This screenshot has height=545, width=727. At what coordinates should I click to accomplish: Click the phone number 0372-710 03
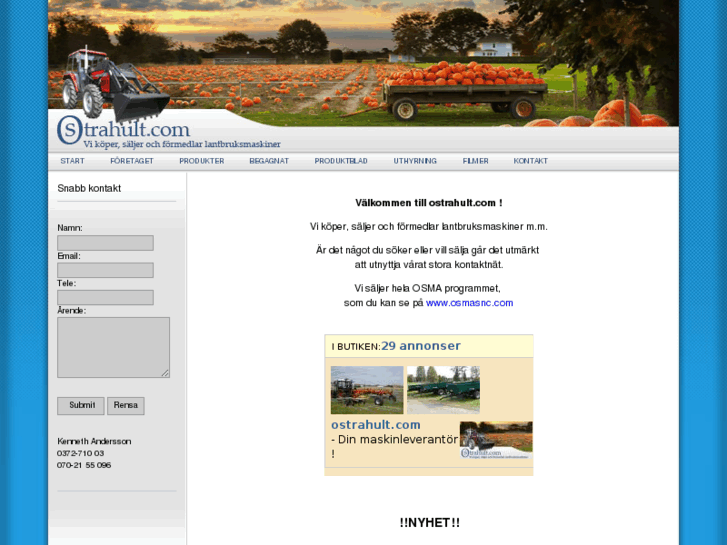click(x=80, y=453)
